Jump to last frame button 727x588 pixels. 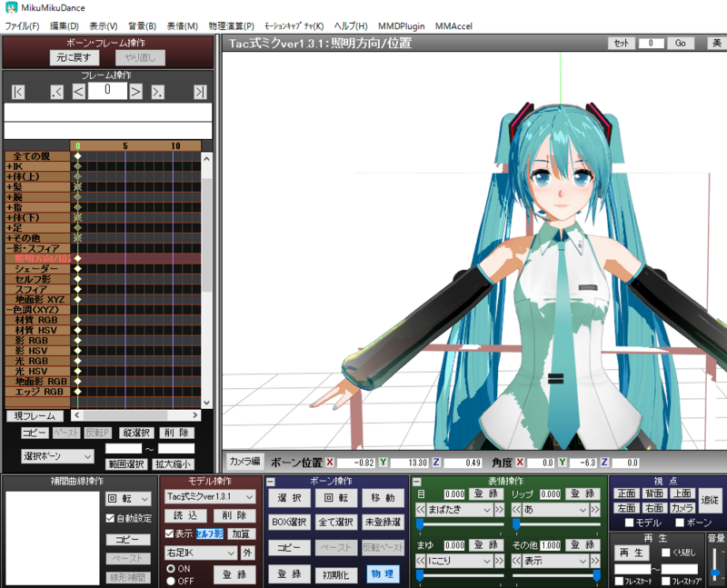pyautogui.click(x=200, y=92)
